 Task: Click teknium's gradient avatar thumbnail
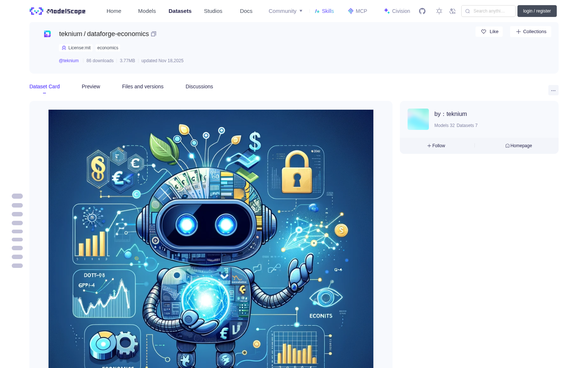(x=418, y=119)
